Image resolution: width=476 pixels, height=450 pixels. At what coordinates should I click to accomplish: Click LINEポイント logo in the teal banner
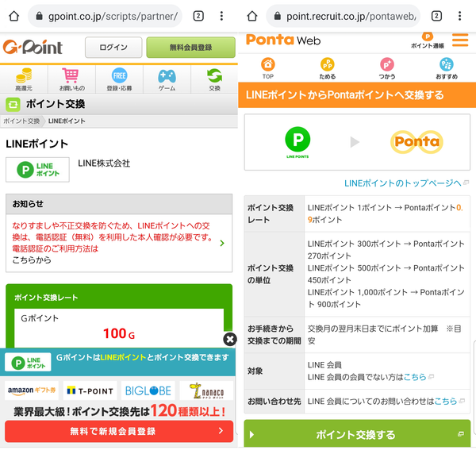point(28,362)
